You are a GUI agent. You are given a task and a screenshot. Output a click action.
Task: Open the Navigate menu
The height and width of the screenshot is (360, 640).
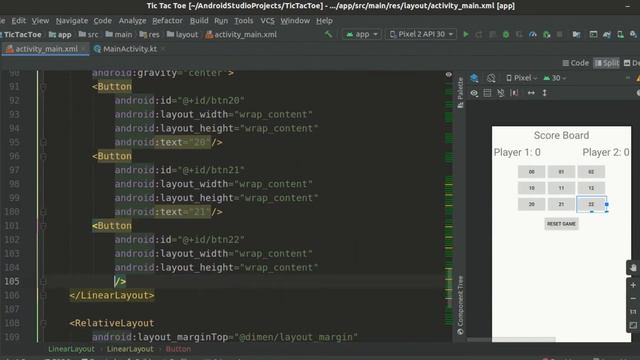tap(72, 20)
